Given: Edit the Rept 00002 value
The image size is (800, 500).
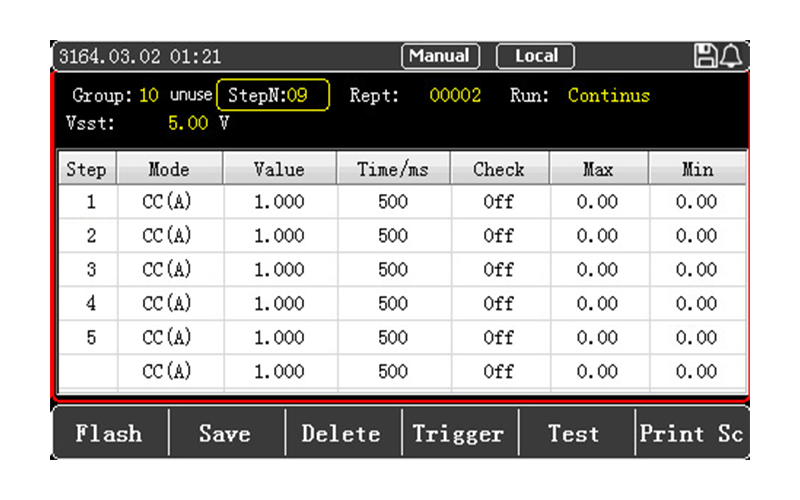Looking at the screenshot, I should (x=455, y=97).
